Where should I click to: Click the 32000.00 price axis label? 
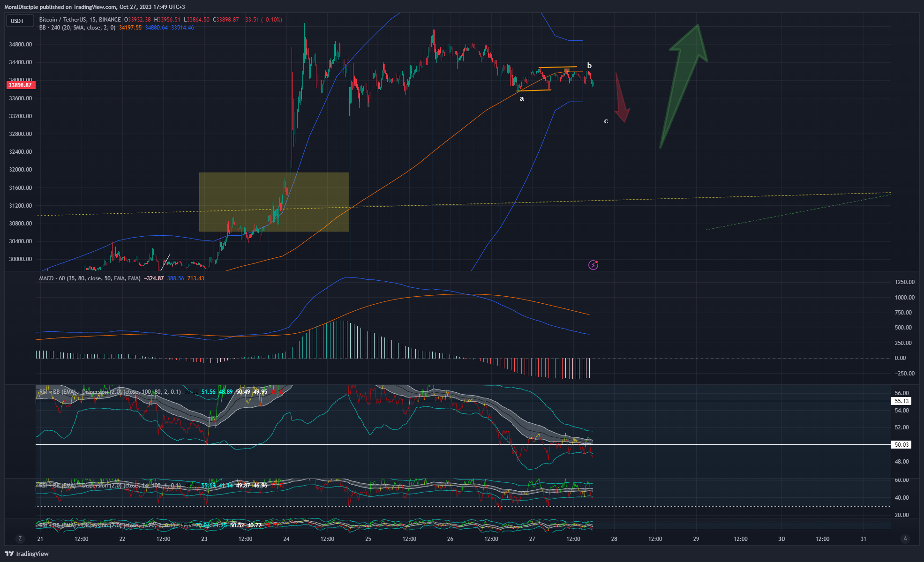[21, 170]
